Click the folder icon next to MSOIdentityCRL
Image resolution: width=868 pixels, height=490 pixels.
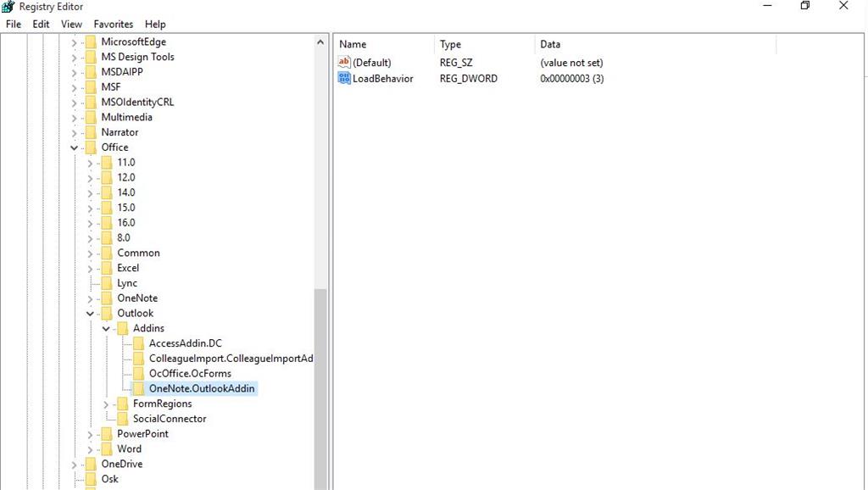click(91, 103)
